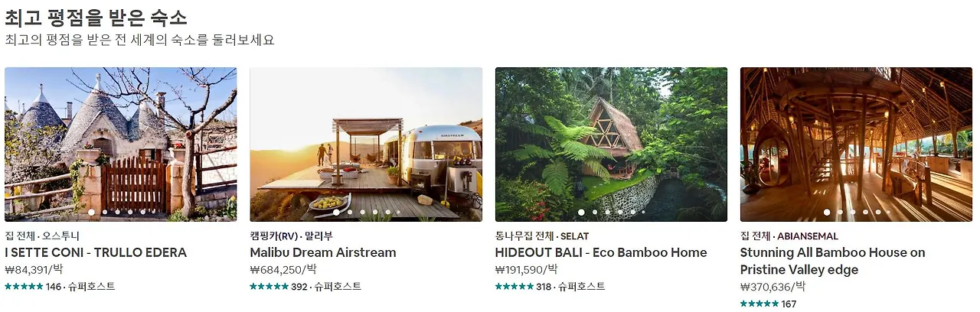Open the HIDEOUT BALI bamboo home photo
This screenshot has height=312, width=980.
[611, 145]
